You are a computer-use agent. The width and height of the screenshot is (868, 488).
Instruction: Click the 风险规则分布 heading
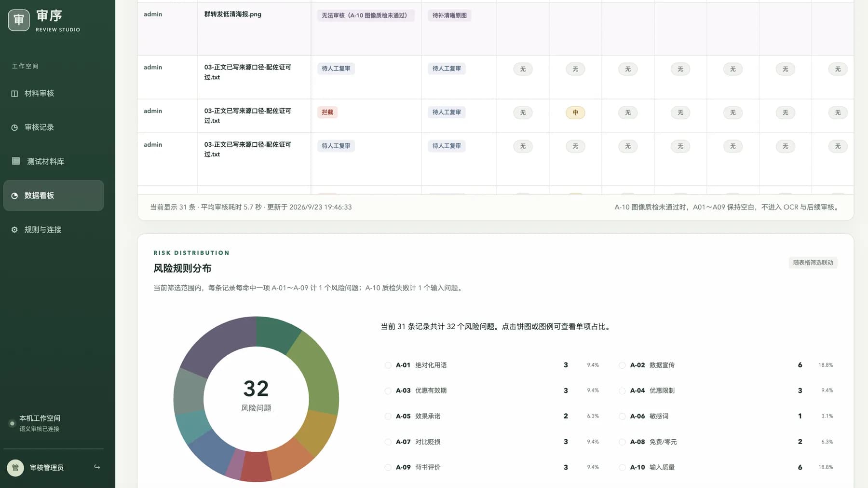coord(182,268)
